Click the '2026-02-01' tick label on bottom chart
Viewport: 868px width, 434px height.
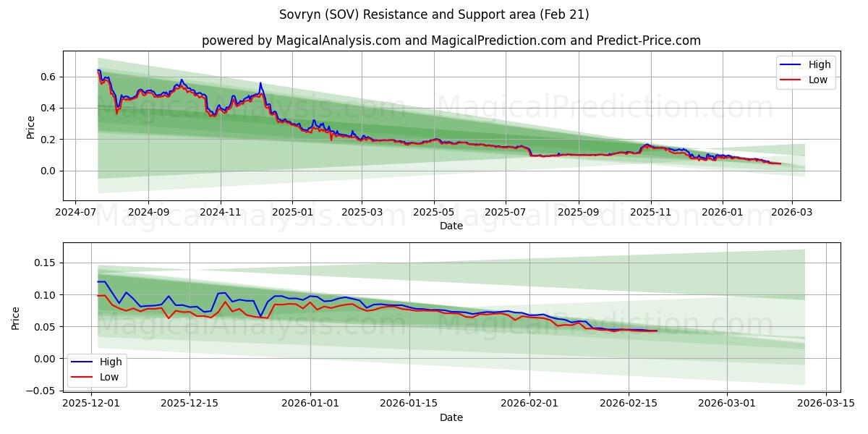click(529, 405)
